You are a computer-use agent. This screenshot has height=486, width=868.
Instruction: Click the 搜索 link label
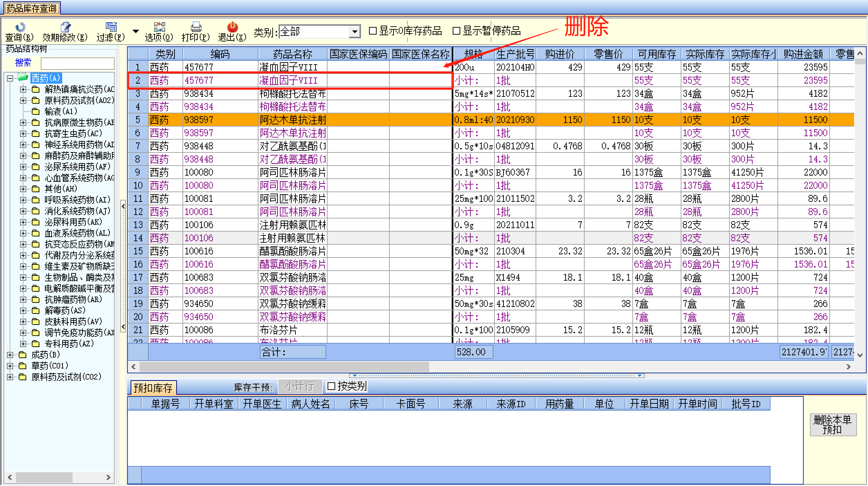coord(23,63)
